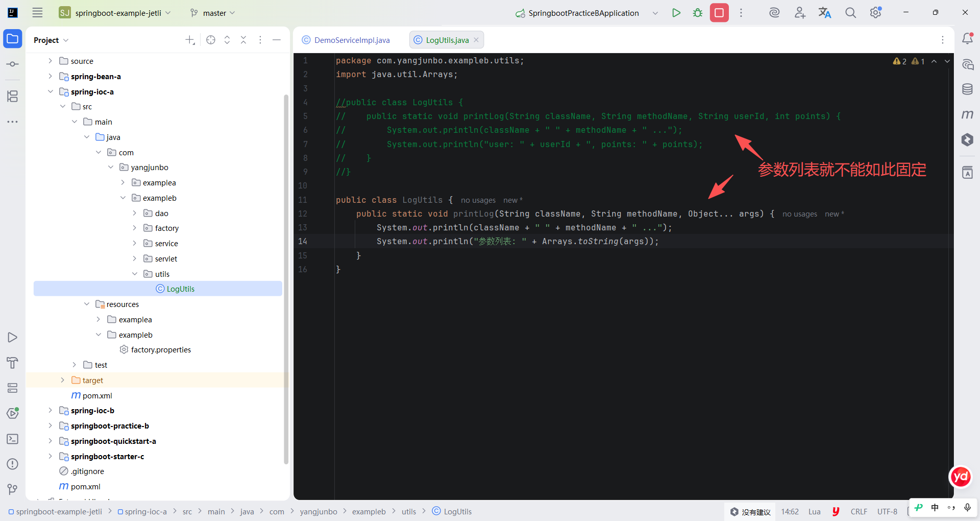Click the warnings count indicator
Image resolution: width=980 pixels, height=521 pixels.
(909, 61)
